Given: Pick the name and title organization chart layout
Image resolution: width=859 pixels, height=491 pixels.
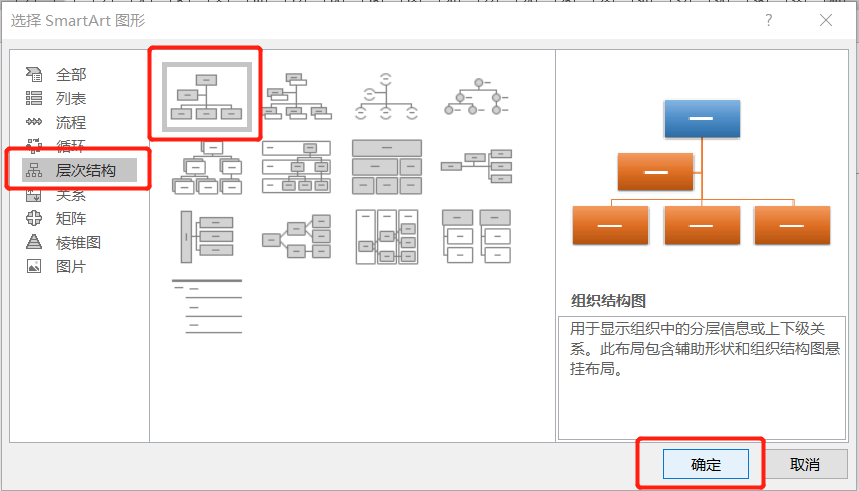Looking at the screenshot, I should [x=296, y=96].
